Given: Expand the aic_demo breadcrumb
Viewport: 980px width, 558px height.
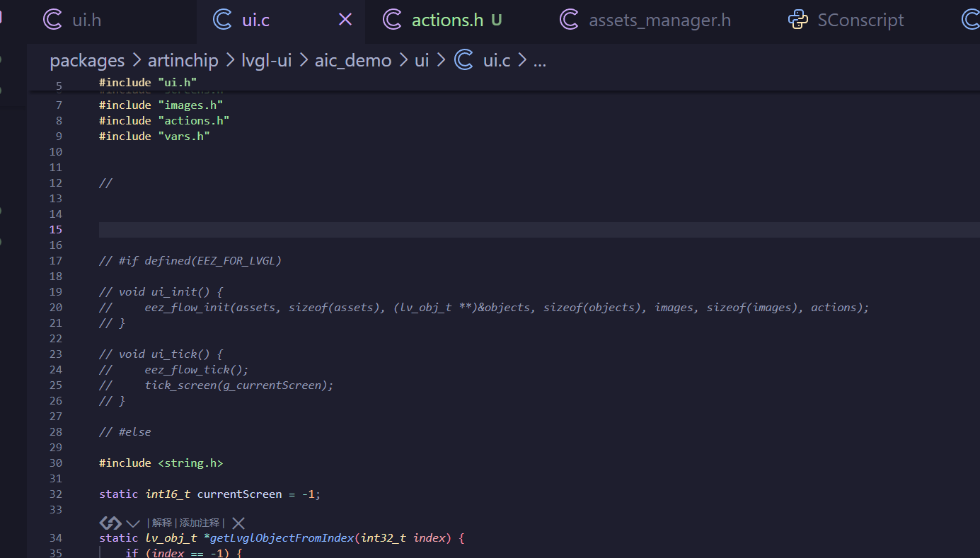Looking at the screenshot, I should (x=353, y=61).
